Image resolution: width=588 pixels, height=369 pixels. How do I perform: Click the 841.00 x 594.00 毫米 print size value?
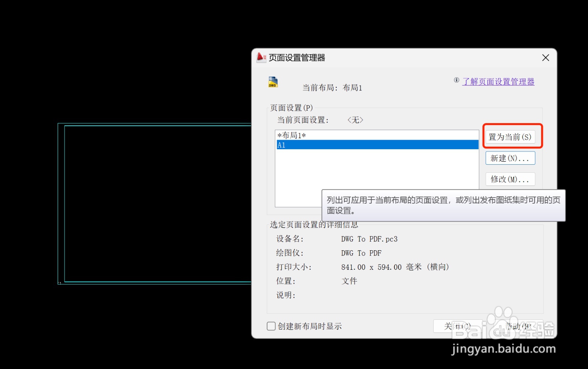pos(395,267)
